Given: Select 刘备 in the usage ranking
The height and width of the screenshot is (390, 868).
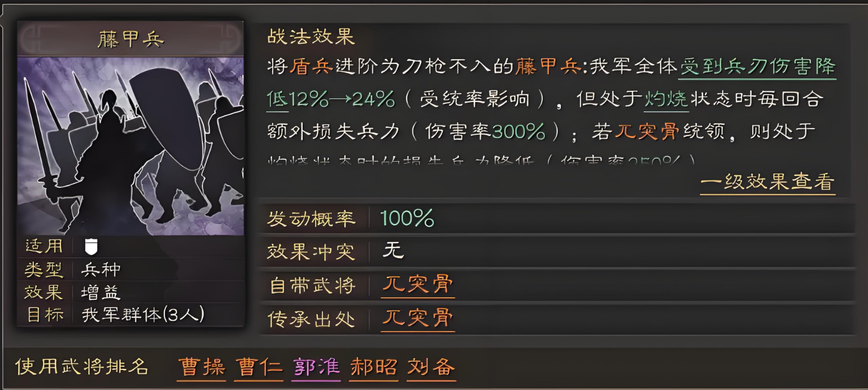Looking at the screenshot, I should [430, 368].
